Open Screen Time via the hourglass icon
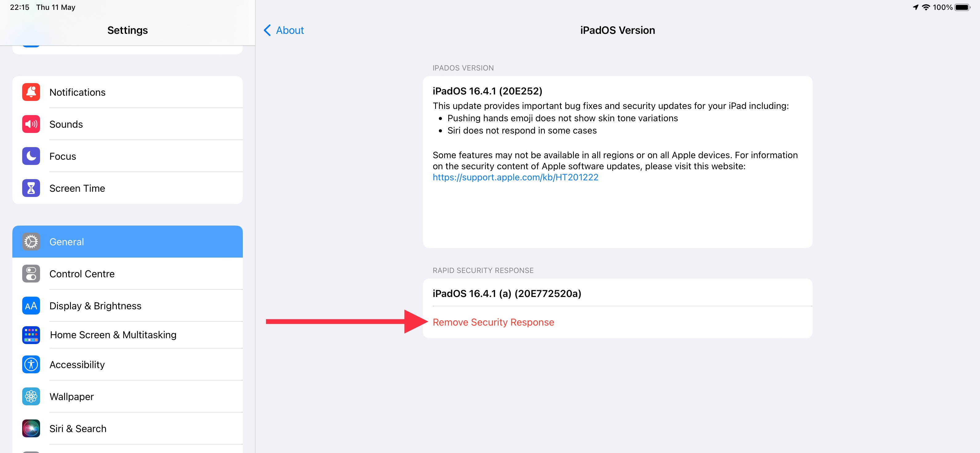The height and width of the screenshot is (453, 980). coord(31,188)
